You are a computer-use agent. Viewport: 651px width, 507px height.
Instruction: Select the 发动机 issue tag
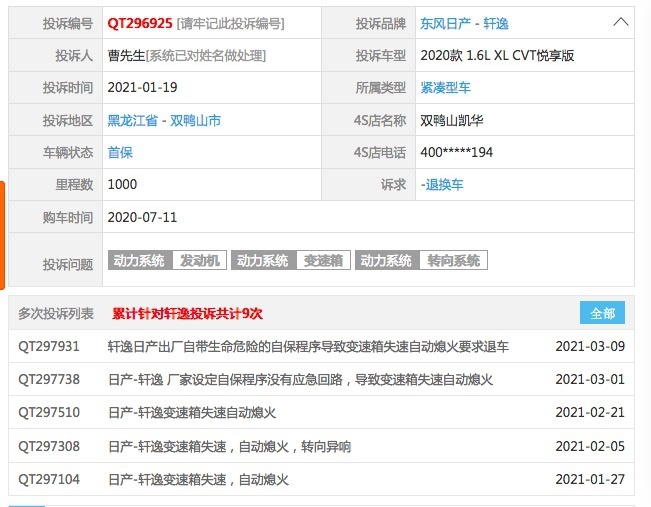[x=199, y=260]
